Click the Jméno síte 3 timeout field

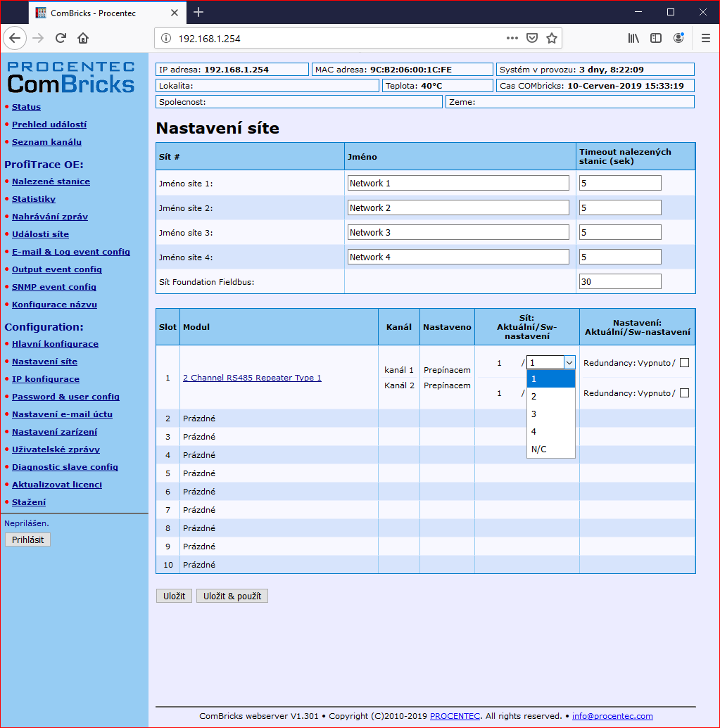[x=620, y=232]
